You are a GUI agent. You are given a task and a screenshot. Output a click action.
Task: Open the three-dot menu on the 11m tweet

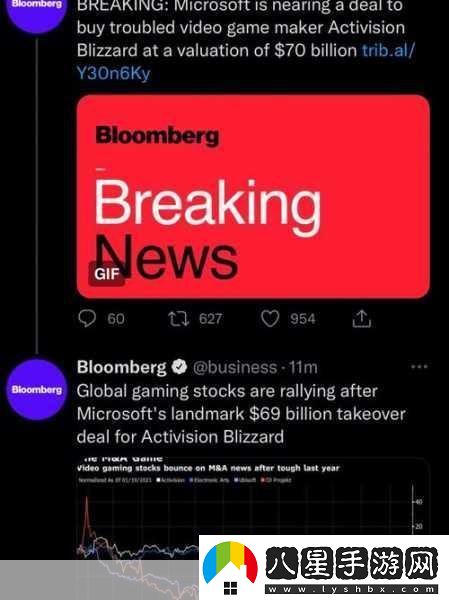(x=419, y=367)
